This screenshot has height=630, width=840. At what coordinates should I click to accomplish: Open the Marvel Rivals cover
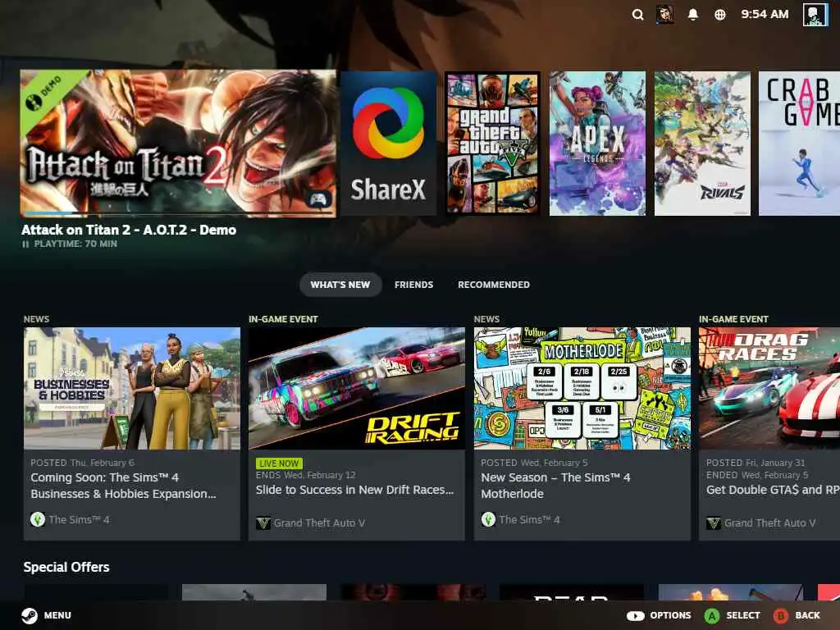702,144
